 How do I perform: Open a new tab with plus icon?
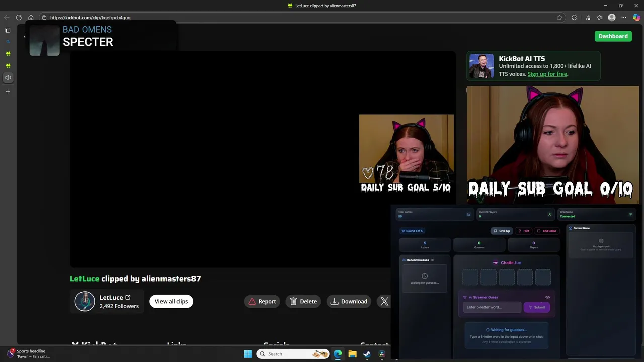(x=8, y=92)
